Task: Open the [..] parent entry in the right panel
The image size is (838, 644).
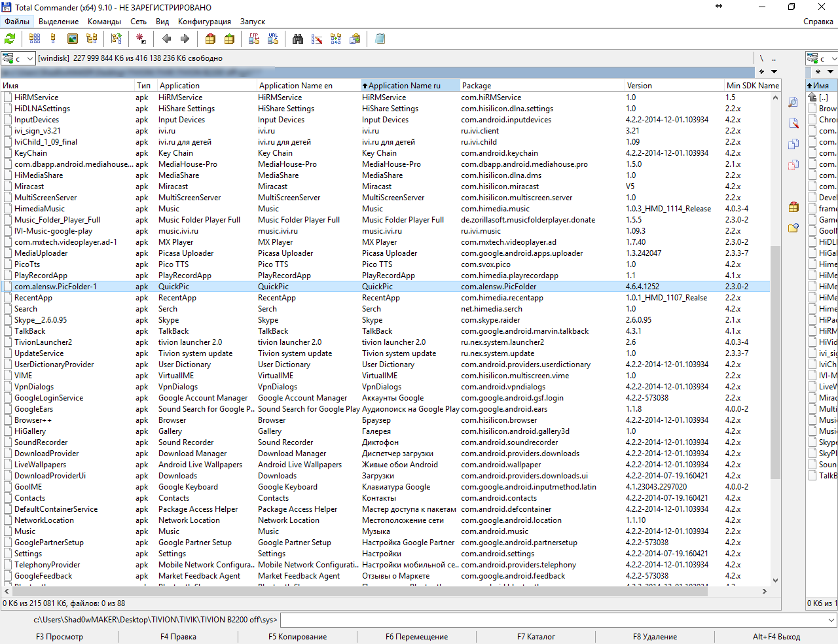Action: point(823,98)
